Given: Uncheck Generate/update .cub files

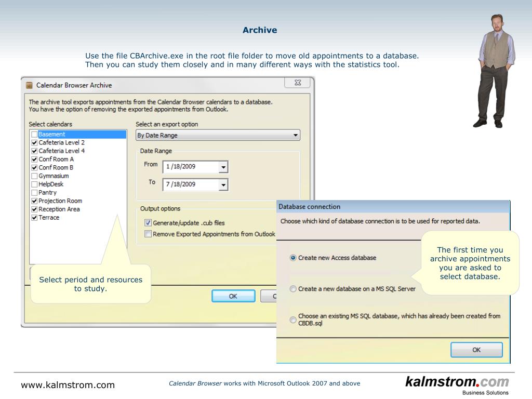Looking at the screenshot, I should 148,223.
